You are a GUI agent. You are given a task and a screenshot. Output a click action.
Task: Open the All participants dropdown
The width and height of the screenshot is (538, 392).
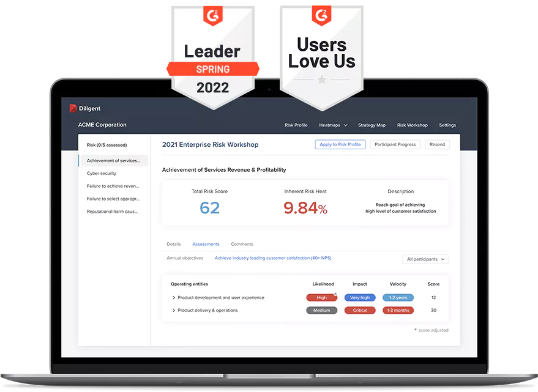click(x=425, y=259)
